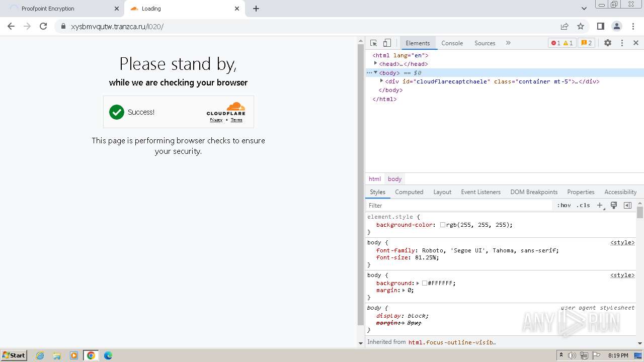Open the Chrome side panel
644x362 pixels.
(x=600, y=26)
